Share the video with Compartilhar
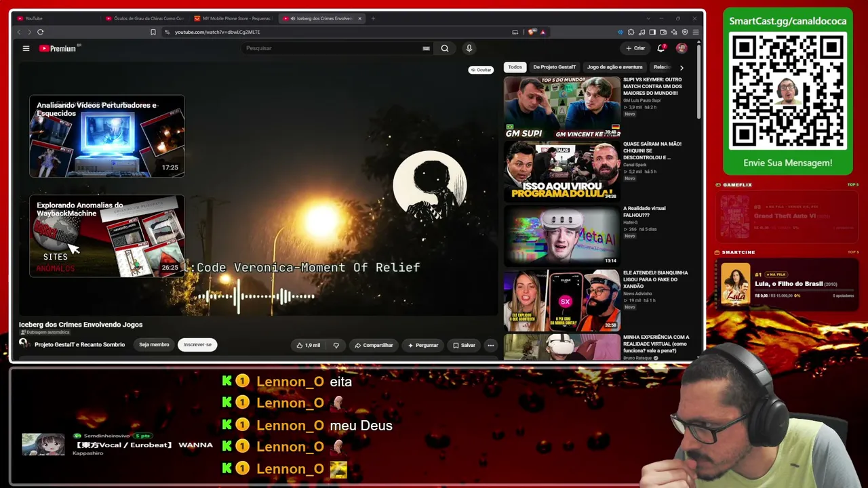Viewport: 868px width, 488px height. click(x=374, y=345)
